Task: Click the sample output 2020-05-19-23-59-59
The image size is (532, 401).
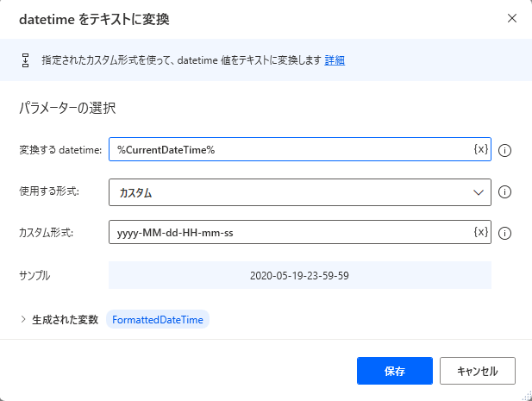Action: coord(299,275)
